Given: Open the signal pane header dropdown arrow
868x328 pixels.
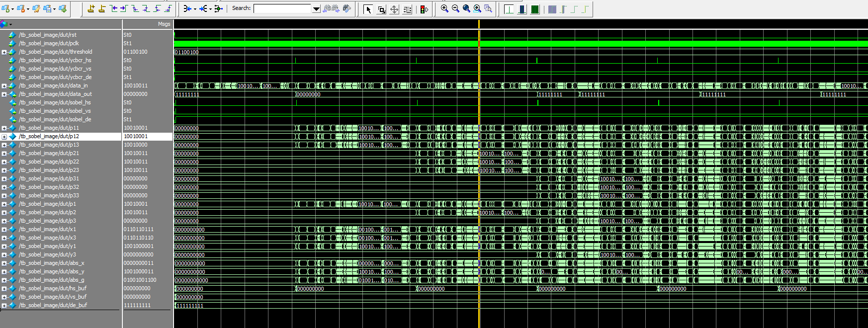Looking at the screenshot, I should point(10,24).
